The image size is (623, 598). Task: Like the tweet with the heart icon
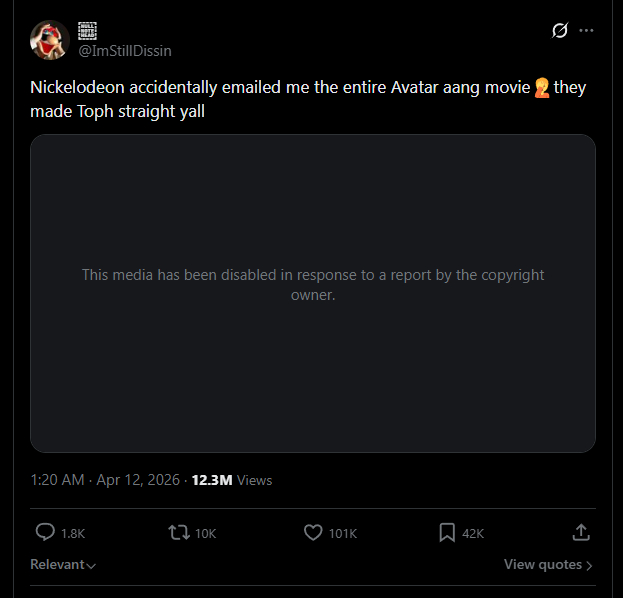[x=313, y=533]
